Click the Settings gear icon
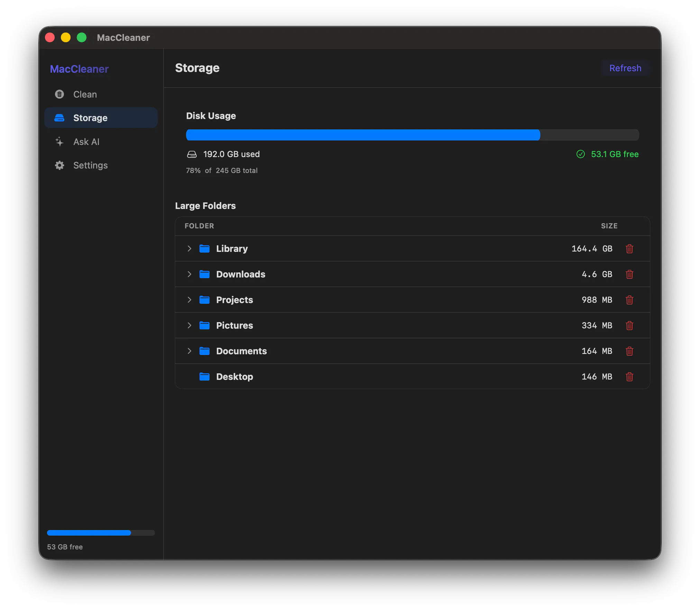Image resolution: width=700 pixels, height=611 pixels. pyautogui.click(x=59, y=165)
